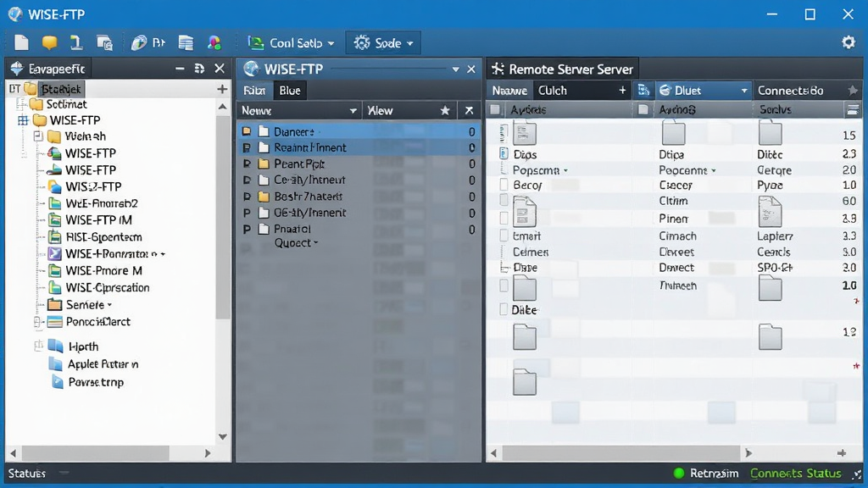Click the overlapping windows icon in the toolbar
Screen dimensions: 868x488
point(104,42)
